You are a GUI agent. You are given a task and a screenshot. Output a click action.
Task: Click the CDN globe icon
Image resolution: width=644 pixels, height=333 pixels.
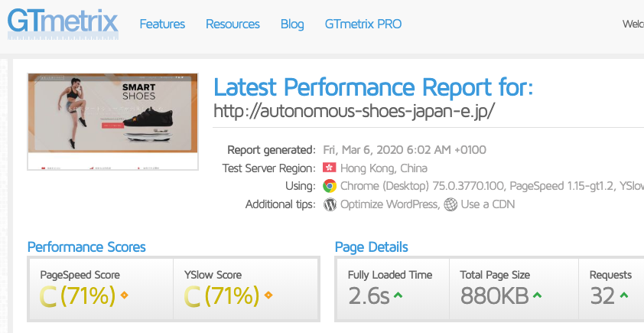coord(450,204)
